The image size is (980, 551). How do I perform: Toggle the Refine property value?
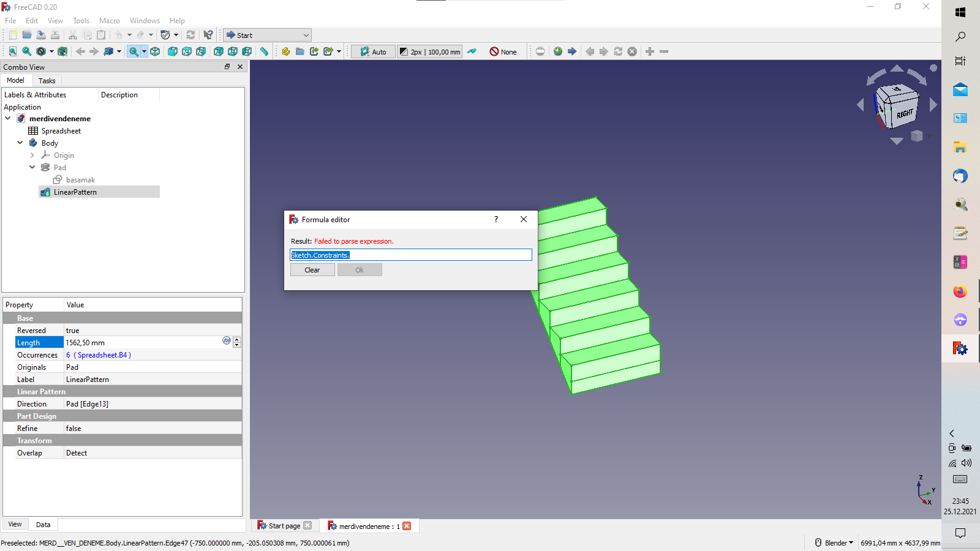[x=153, y=429]
